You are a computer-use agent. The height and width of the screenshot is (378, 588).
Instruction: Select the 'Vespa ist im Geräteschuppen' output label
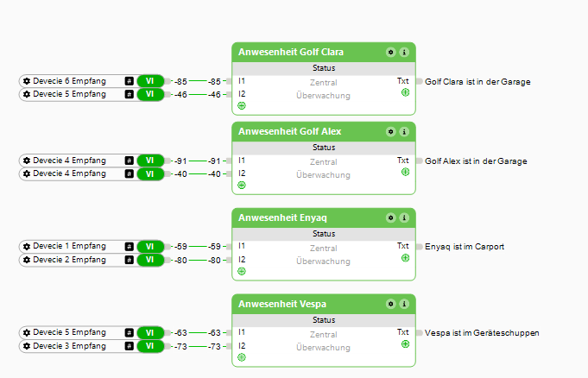pos(482,333)
